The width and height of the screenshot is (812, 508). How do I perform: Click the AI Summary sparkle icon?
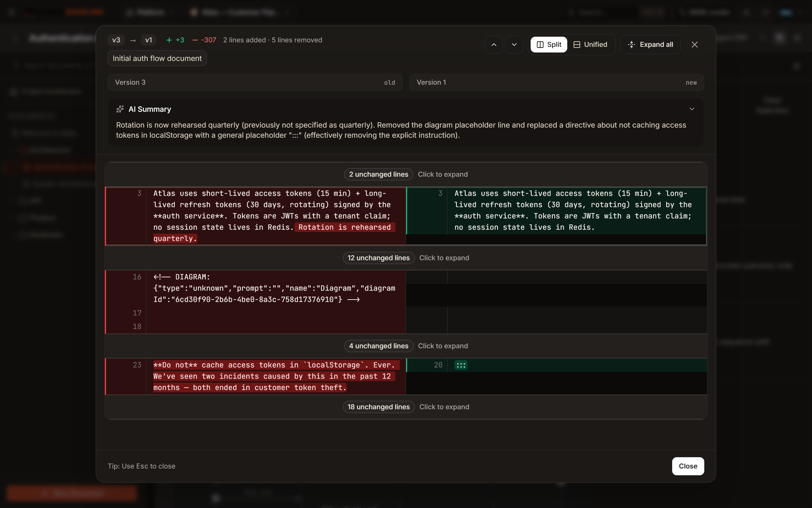[x=120, y=109]
